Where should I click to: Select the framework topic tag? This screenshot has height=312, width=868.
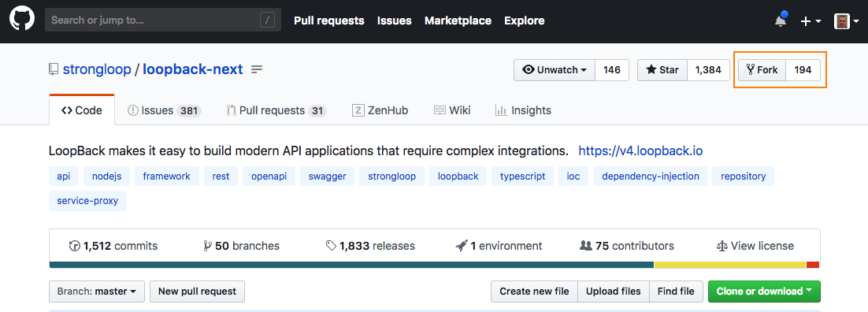pos(167,176)
